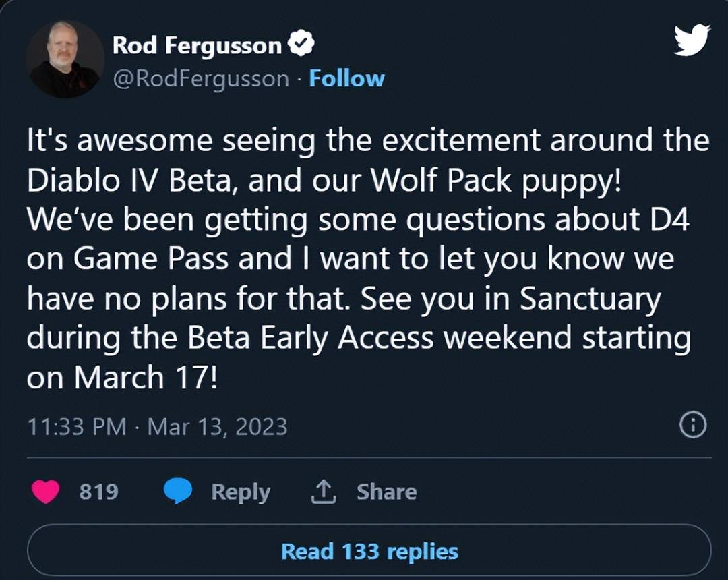Open the Twitter info circle icon
The height and width of the screenshot is (580, 728).
(693, 425)
